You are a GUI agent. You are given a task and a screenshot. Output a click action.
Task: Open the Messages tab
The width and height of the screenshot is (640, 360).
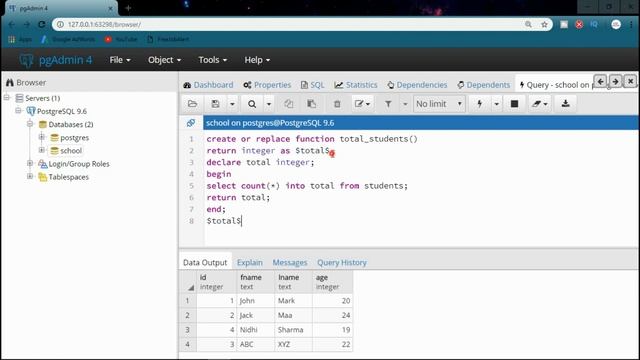click(290, 262)
